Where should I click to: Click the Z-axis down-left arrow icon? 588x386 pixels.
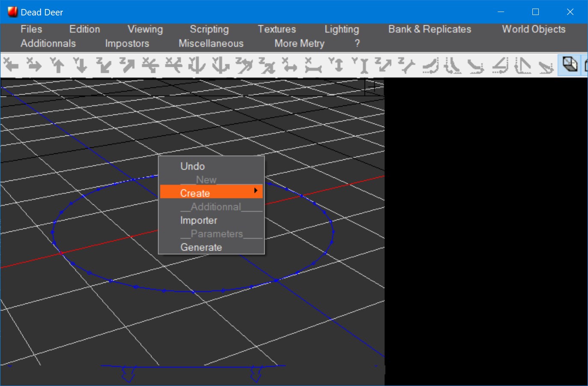104,65
